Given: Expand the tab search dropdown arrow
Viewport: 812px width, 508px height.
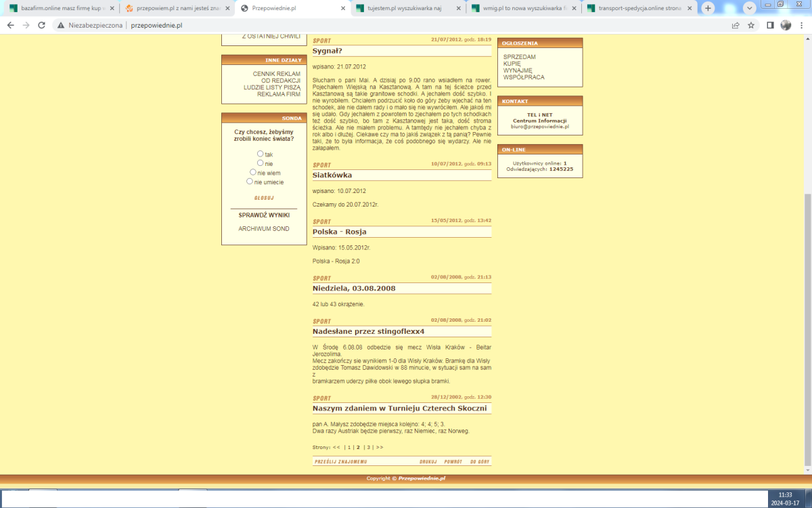Looking at the screenshot, I should tap(749, 8).
